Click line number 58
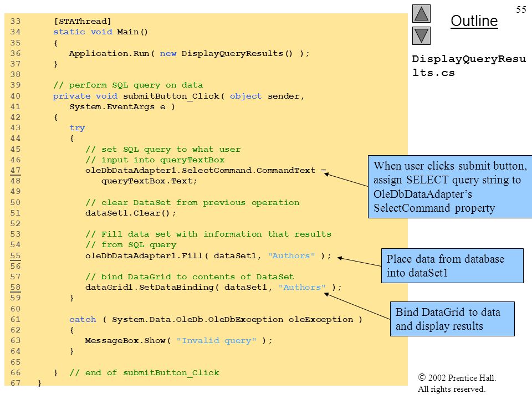The width and height of the screenshot is (532, 399). [16, 288]
